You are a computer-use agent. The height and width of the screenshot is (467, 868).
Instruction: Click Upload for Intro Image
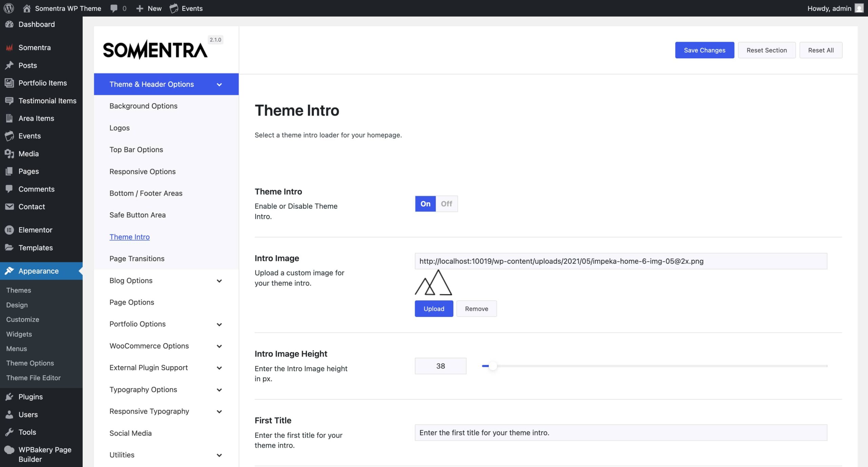434,309
